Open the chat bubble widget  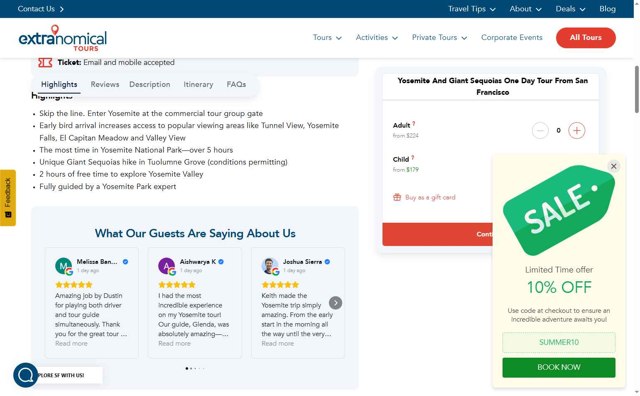(x=25, y=375)
